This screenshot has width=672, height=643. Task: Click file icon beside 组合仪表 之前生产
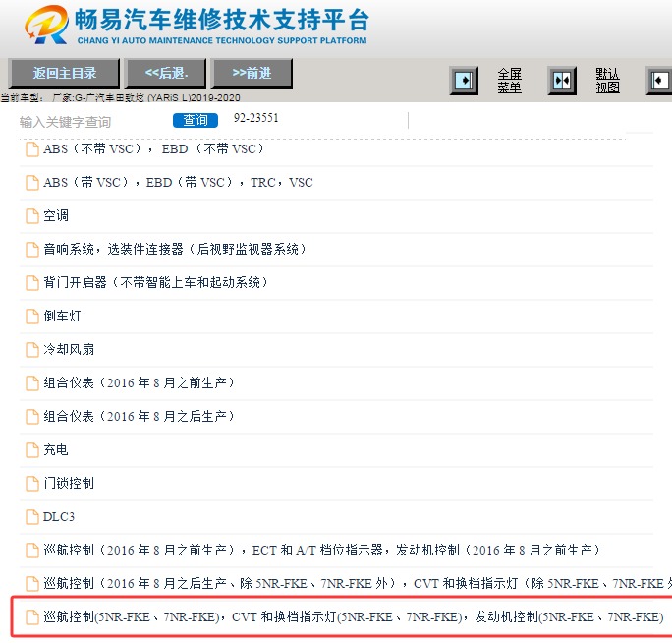click(x=32, y=383)
